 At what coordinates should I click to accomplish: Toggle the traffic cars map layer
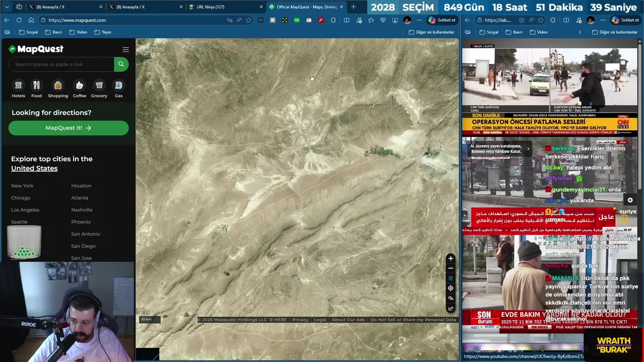pos(450,299)
